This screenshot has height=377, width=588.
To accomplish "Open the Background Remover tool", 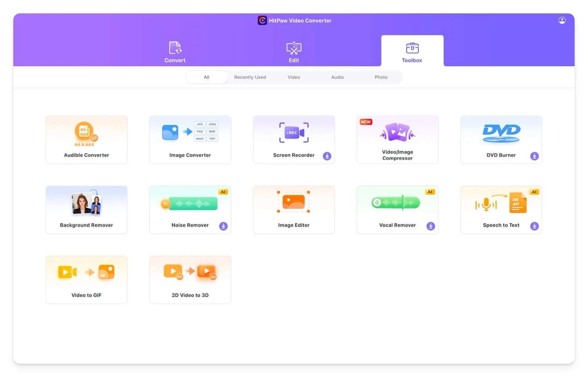I will tap(86, 210).
